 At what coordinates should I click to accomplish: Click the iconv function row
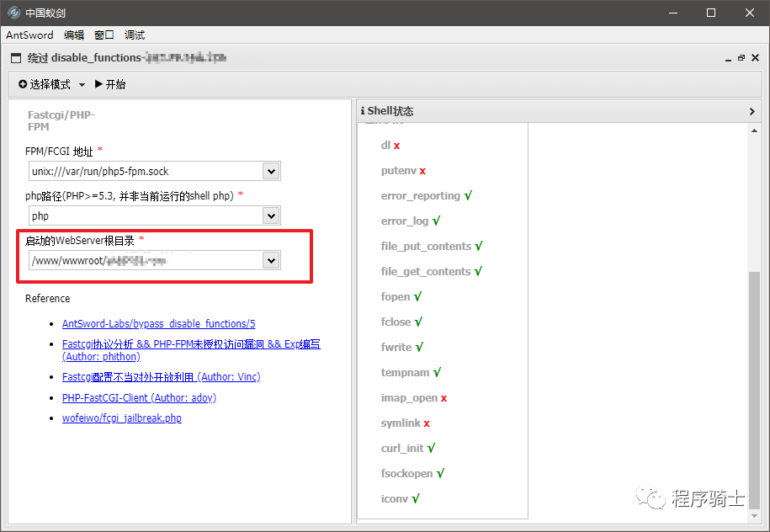point(401,498)
